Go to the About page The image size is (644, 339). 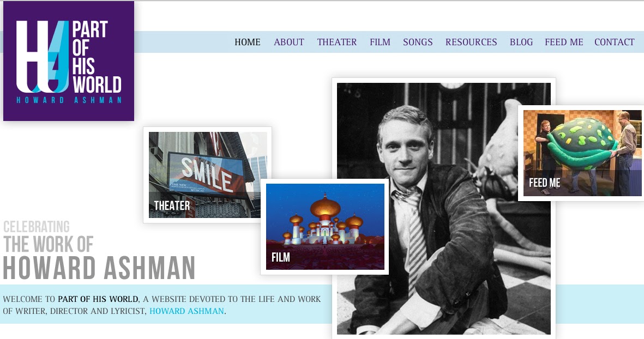(288, 42)
